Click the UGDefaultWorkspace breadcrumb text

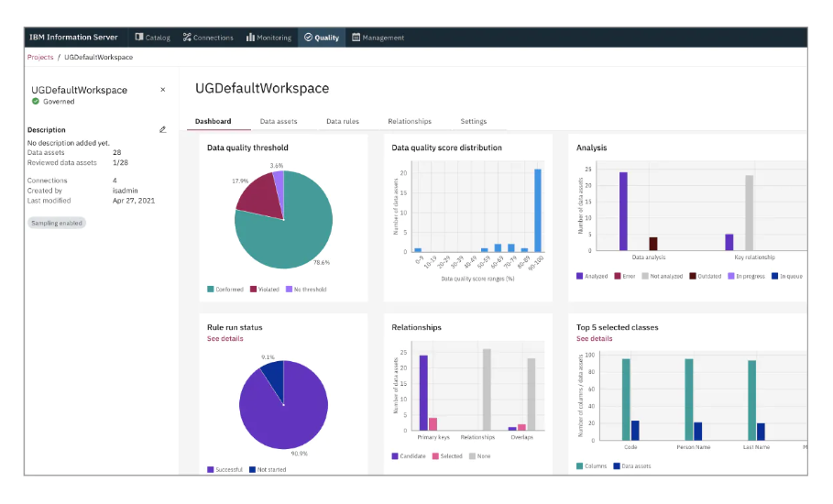98,58
